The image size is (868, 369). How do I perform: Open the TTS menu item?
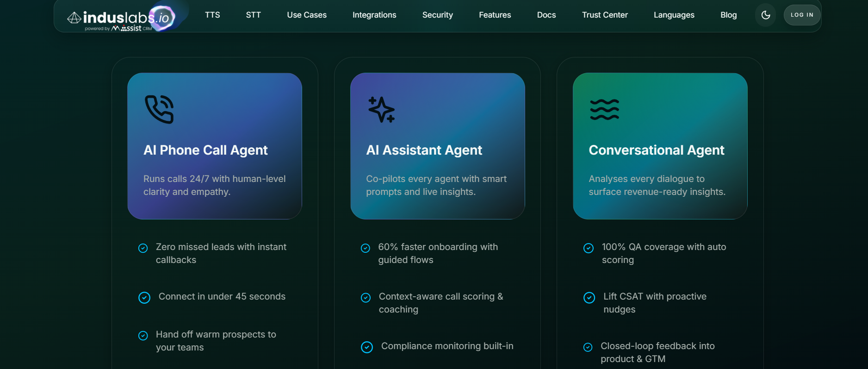[x=212, y=15]
